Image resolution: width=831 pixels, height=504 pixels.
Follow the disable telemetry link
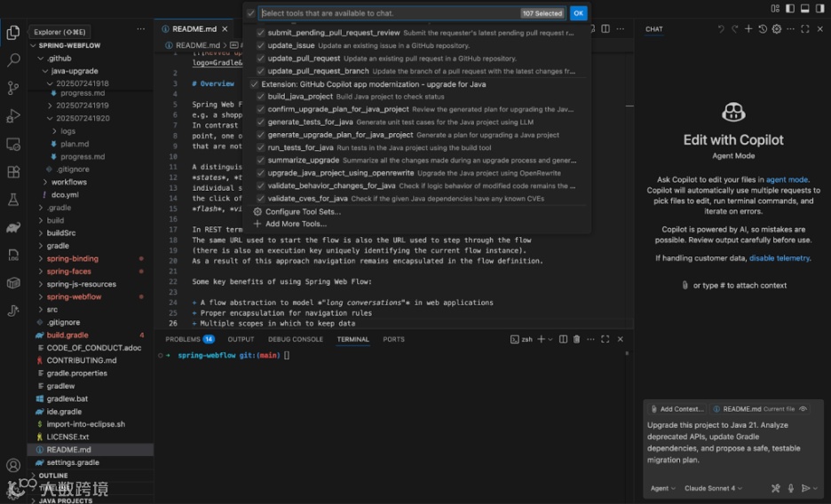pos(780,258)
